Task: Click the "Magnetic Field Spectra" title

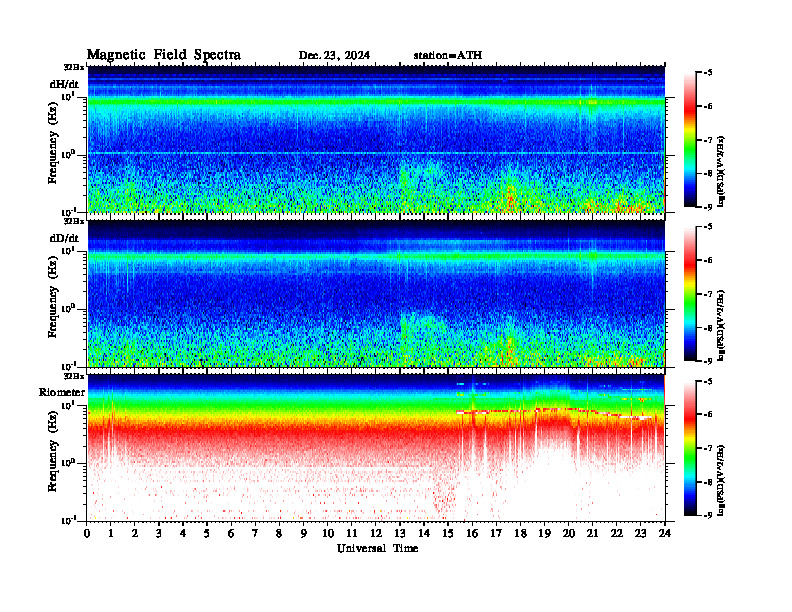Action: click(x=164, y=55)
